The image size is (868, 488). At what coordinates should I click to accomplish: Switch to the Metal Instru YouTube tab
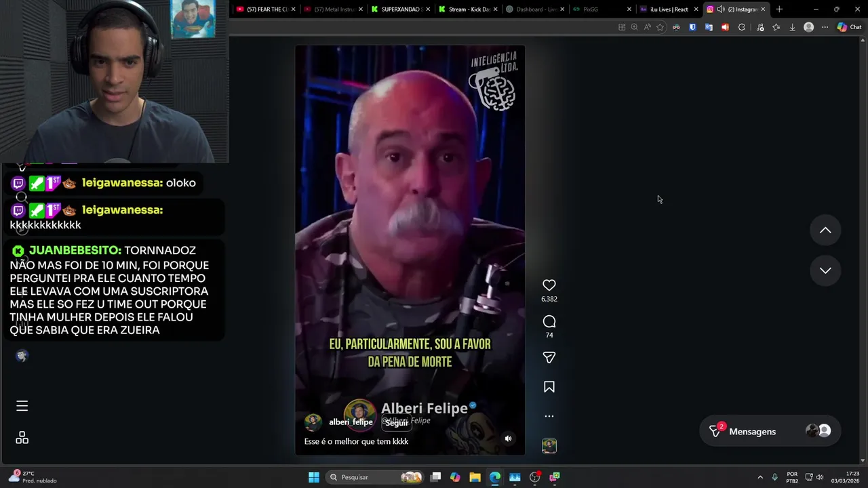pyautogui.click(x=334, y=9)
